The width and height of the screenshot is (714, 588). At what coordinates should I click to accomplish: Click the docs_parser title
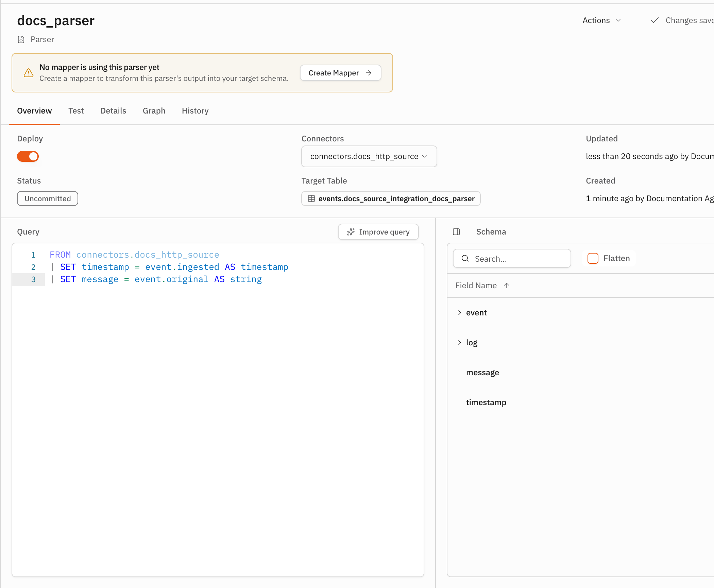pos(56,21)
